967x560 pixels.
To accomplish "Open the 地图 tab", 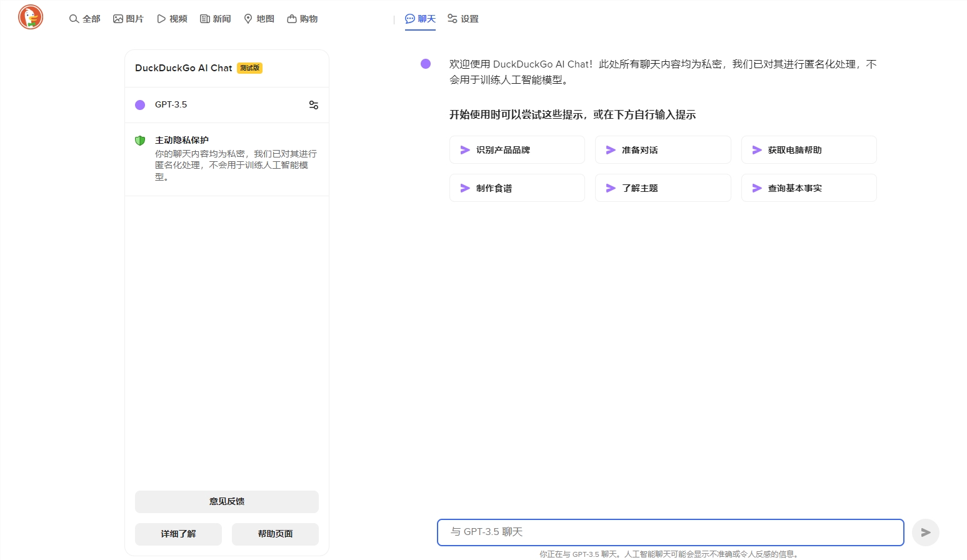I will point(259,19).
